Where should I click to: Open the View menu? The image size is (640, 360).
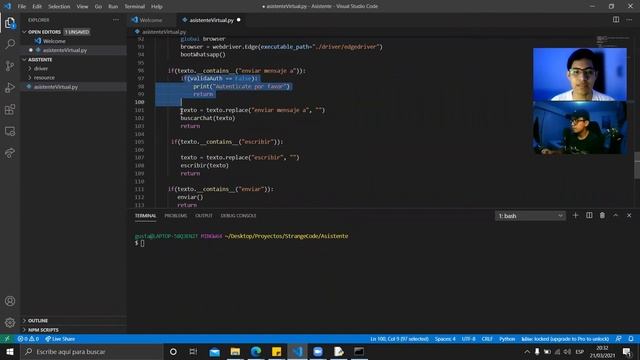click(82, 7)
